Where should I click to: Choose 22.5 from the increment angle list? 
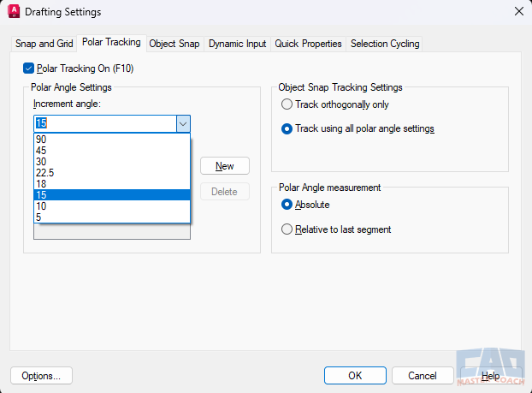[112, 173]
